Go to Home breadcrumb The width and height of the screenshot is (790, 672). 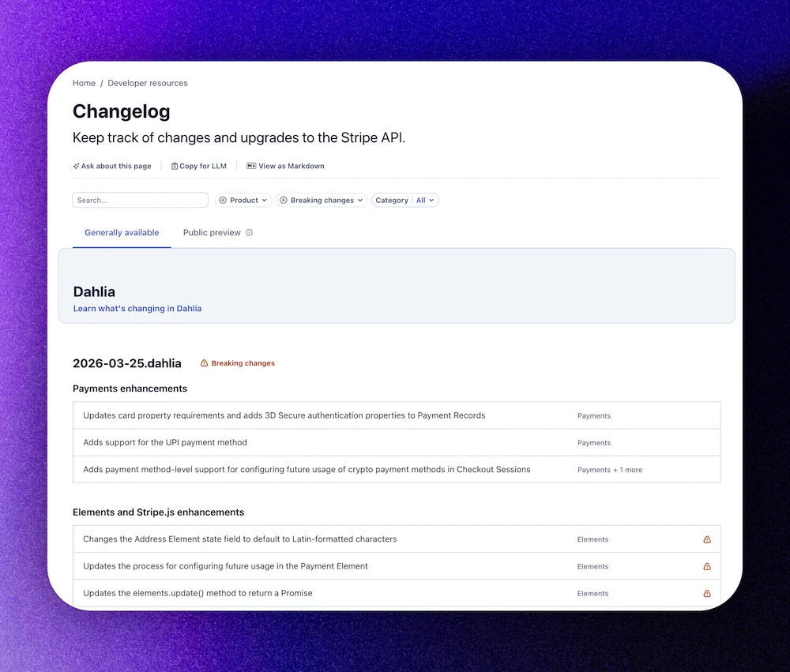pos(85,83)
